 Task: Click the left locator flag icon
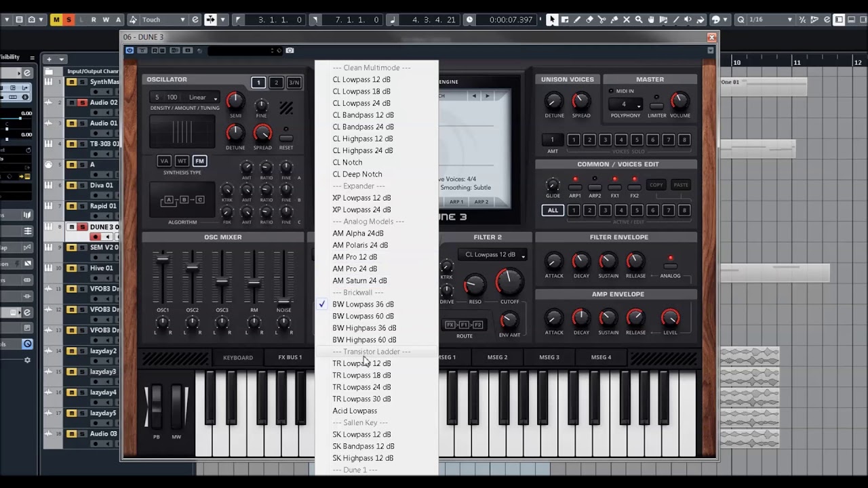pyautogui.click(x=237, y=20)
